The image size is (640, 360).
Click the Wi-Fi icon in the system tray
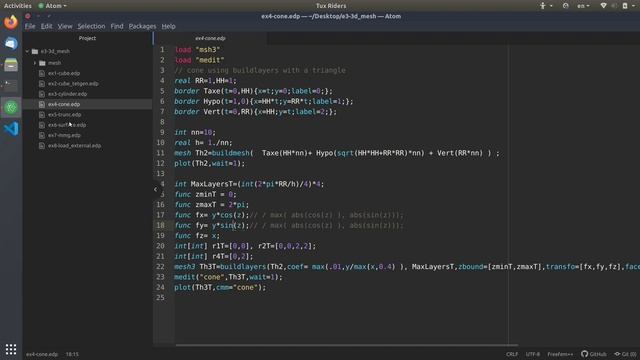click(x=603, y=6)
